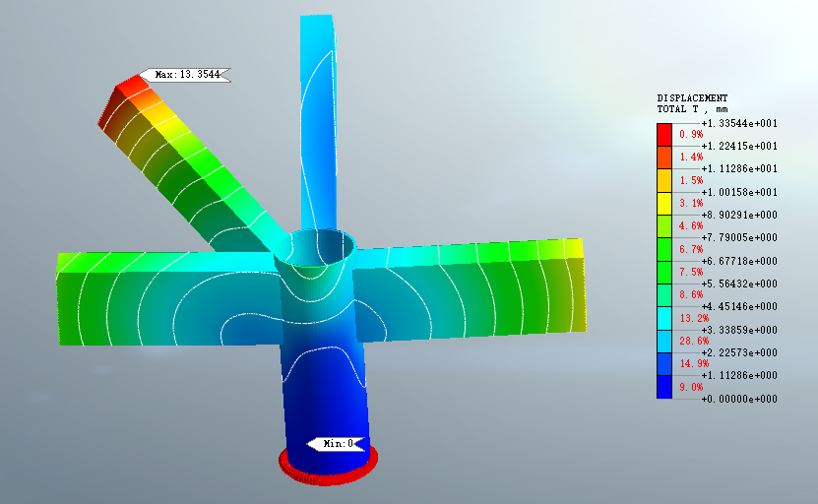The image size is (818, 504).
Task: Pick the upper vertical cyan beam
Action: click(319, 118)
